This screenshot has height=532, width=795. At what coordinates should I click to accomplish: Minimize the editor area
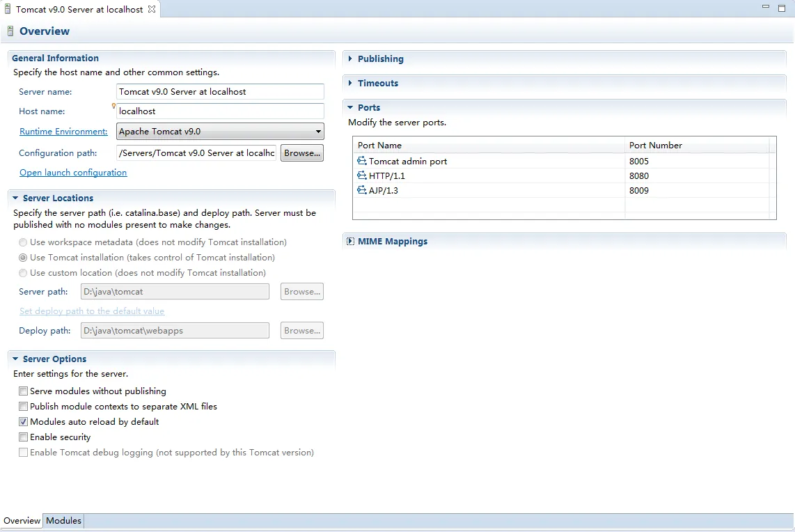tap(766, 6)
